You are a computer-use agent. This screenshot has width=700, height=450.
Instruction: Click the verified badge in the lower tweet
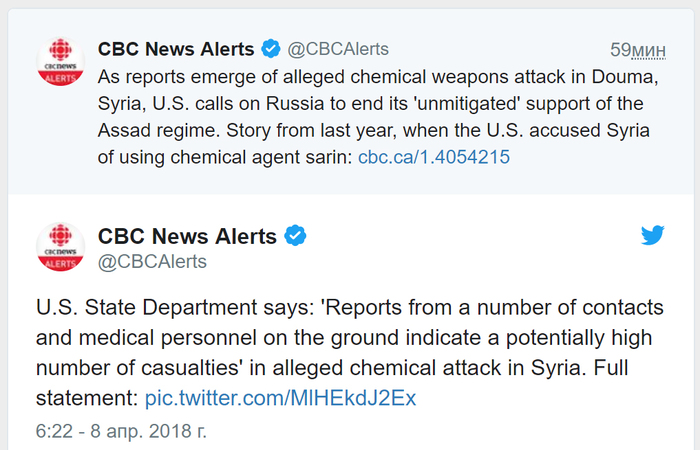(x=295, y=236)
